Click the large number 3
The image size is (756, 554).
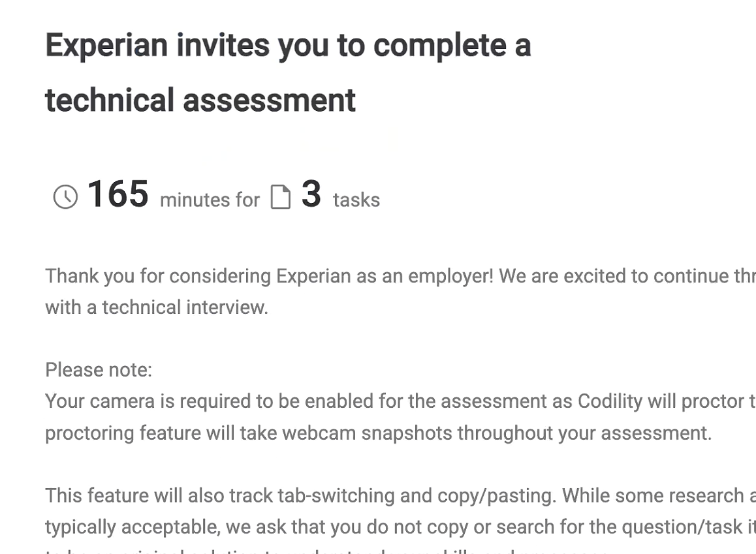[x=311, y=194]
